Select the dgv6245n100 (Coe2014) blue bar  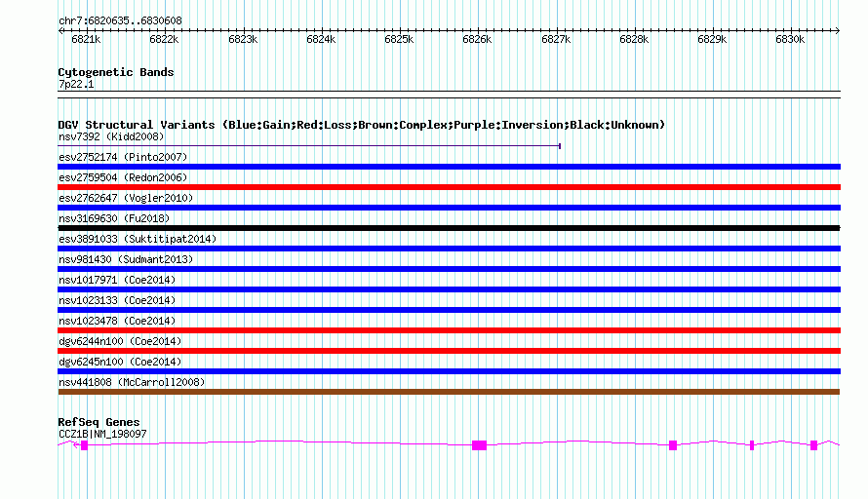pyautogui.click(x=449, y=371)
